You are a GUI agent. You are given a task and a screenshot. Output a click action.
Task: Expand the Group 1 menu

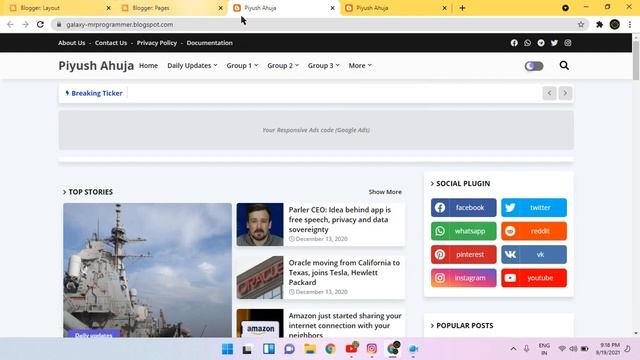tap(242, 65)
